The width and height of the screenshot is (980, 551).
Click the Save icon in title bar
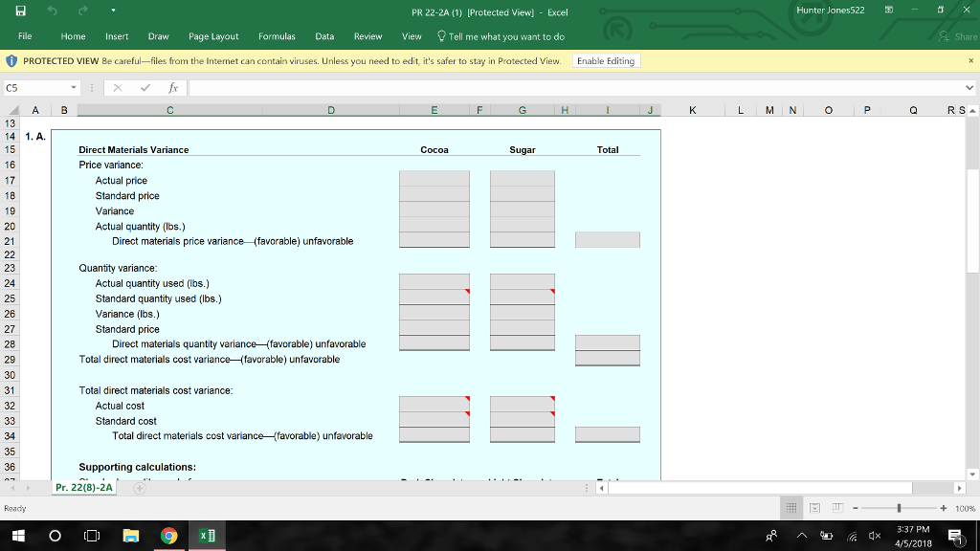point(21,11)
